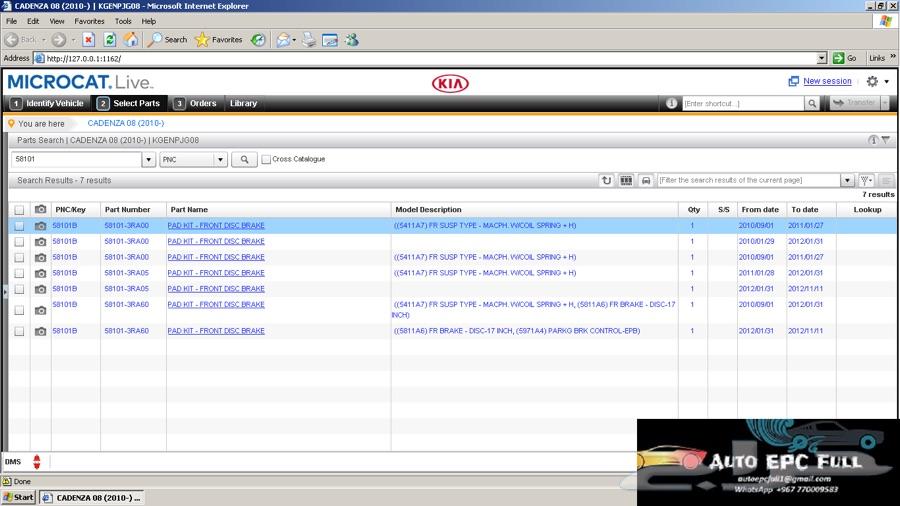Click the Transfer button
This screenshot has height=506, width=900.
(855, 103)
